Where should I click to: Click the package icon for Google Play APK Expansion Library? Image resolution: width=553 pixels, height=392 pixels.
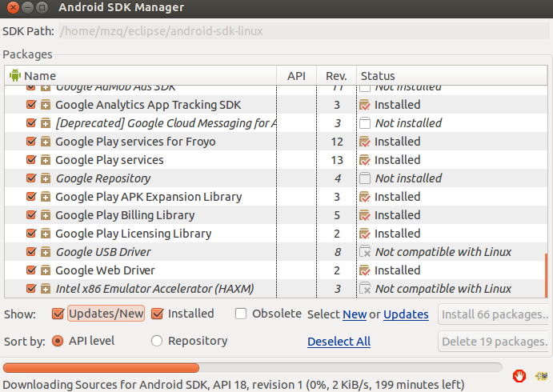tap(46, 197)
